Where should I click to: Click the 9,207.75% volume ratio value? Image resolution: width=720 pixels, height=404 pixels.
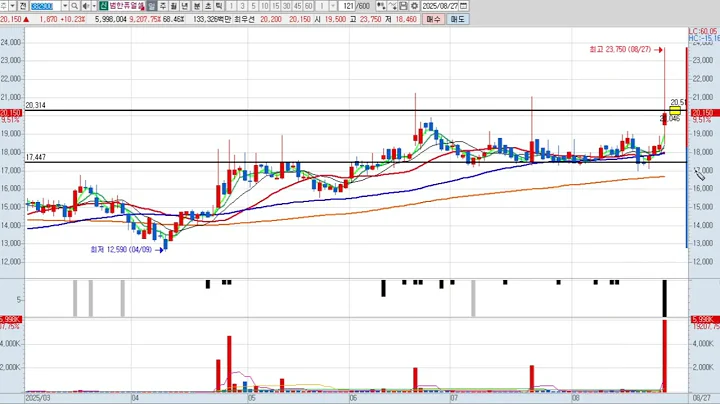[x=145, y=19]
